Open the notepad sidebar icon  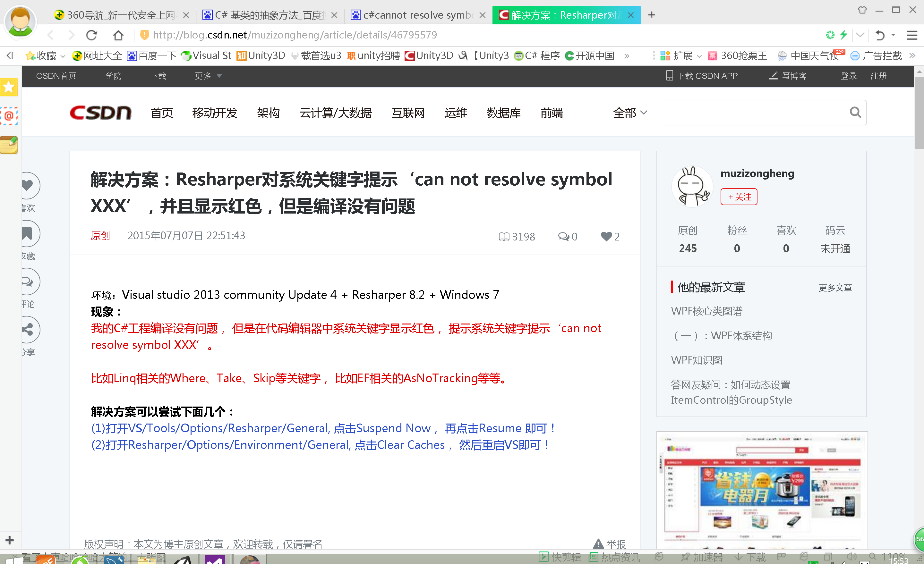pyautogui.click(x=9, y=145)
